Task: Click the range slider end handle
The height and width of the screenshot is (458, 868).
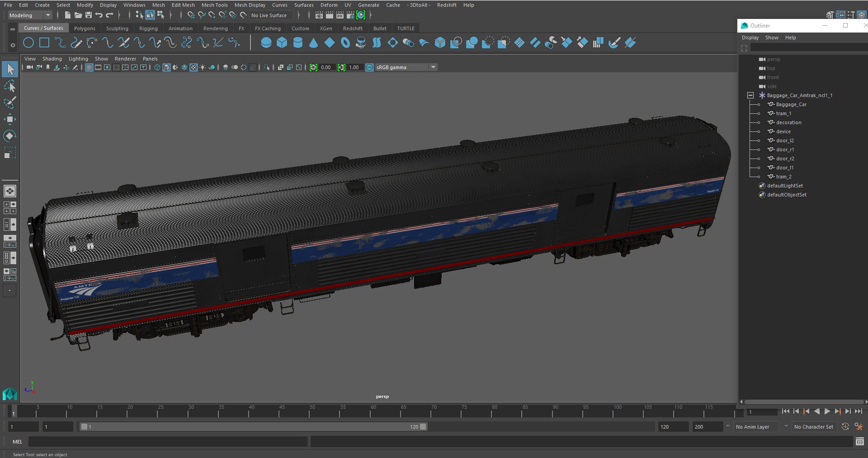Action: (423, 426)
